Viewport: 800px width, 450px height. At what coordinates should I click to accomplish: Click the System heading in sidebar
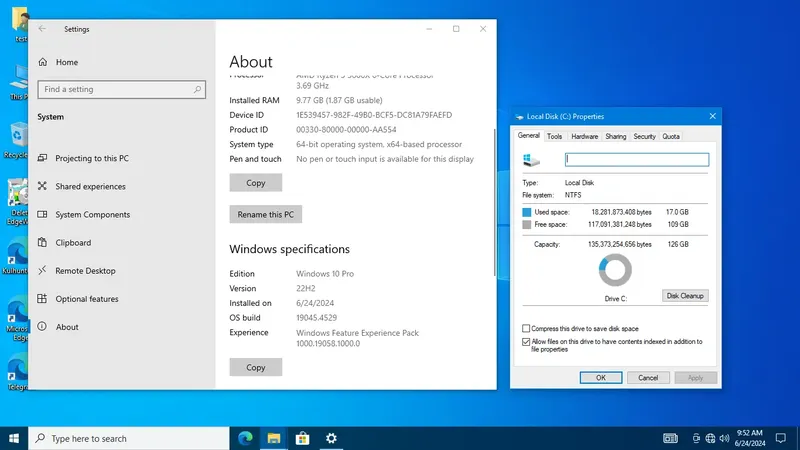[51, 117]
